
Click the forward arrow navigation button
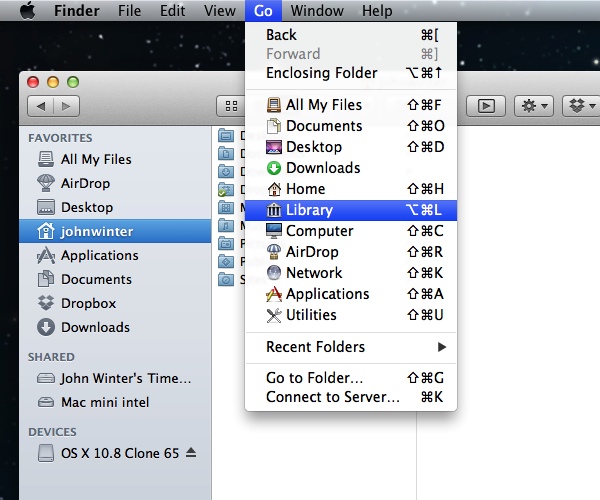67,106
